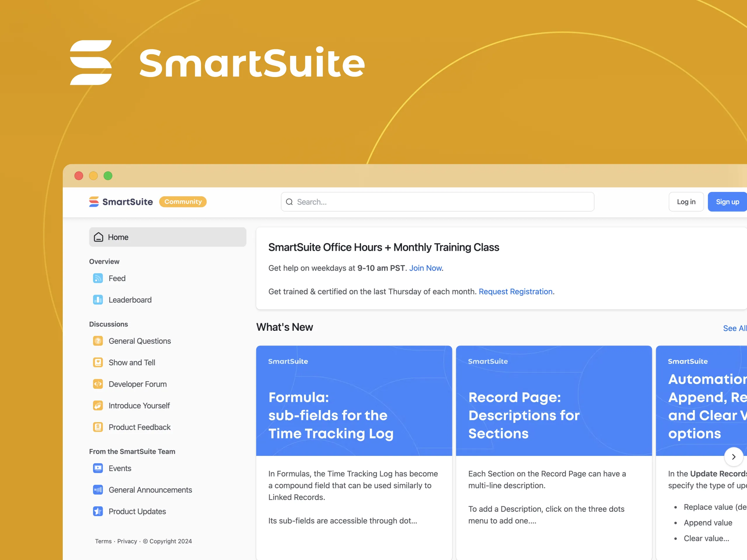Click SmartSuite Office Hours announcement title
747x560 pixels.
384,247
